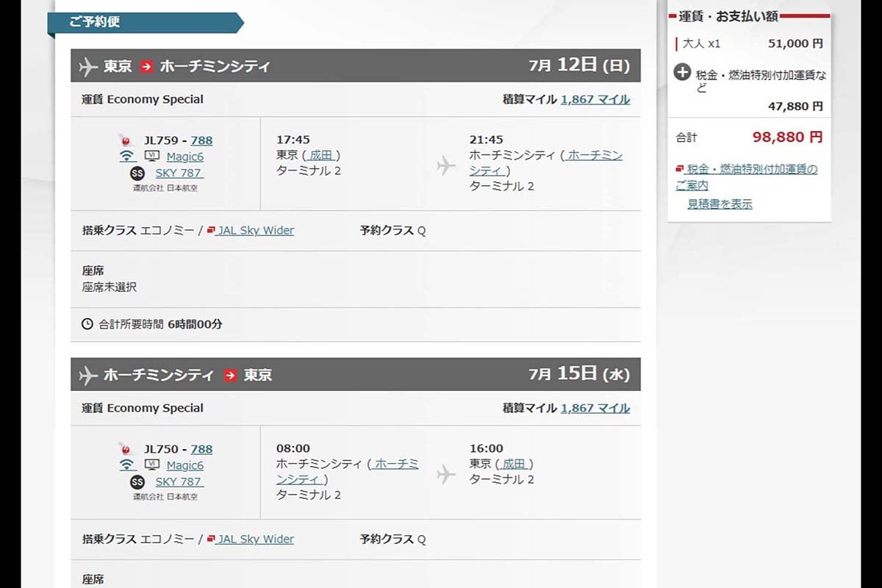Click the red JAL icon beside outbound Sky Wider

pyautogui.click(x=211, y=230)
